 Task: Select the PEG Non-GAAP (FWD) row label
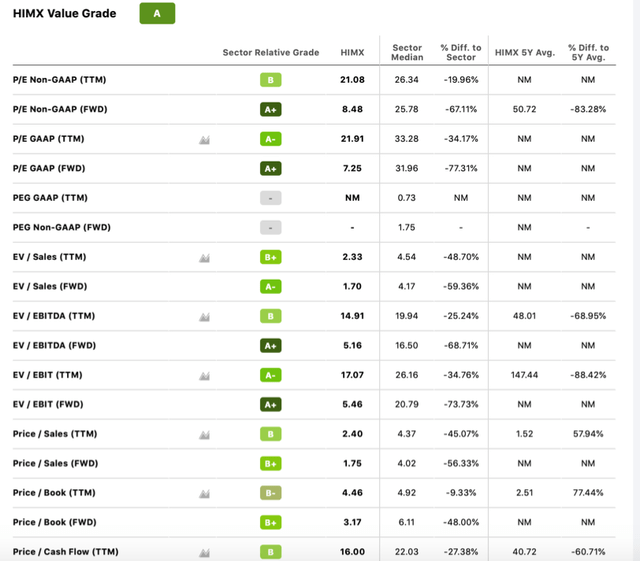[62, 227]
